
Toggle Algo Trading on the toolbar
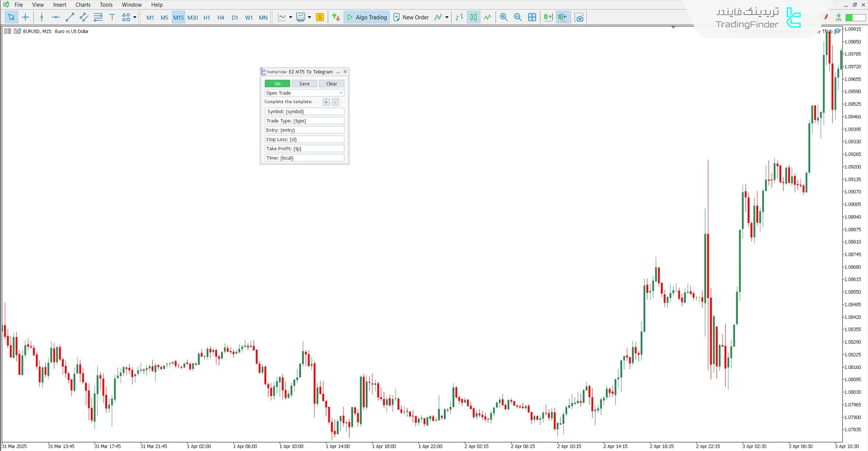click(367, 17)
